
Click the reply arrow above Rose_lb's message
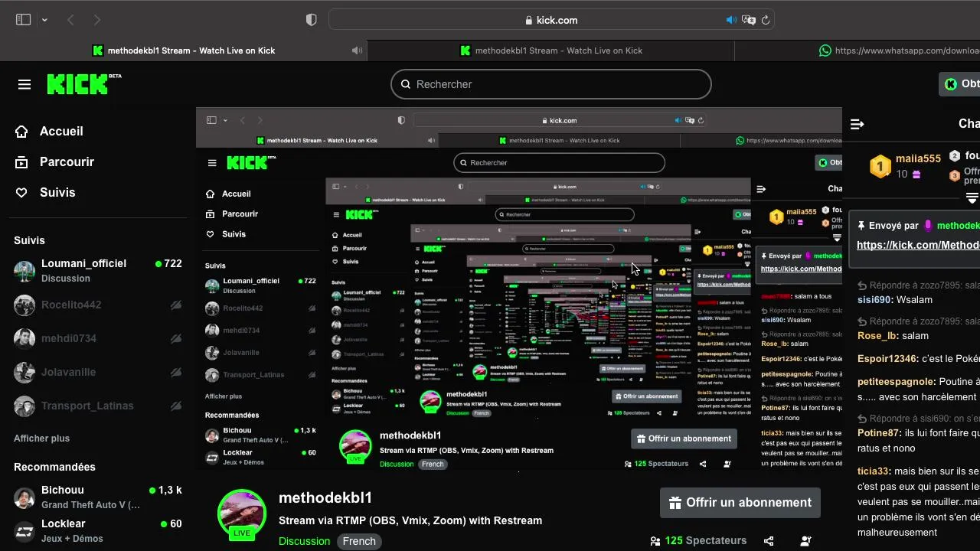tap(862, 321)
